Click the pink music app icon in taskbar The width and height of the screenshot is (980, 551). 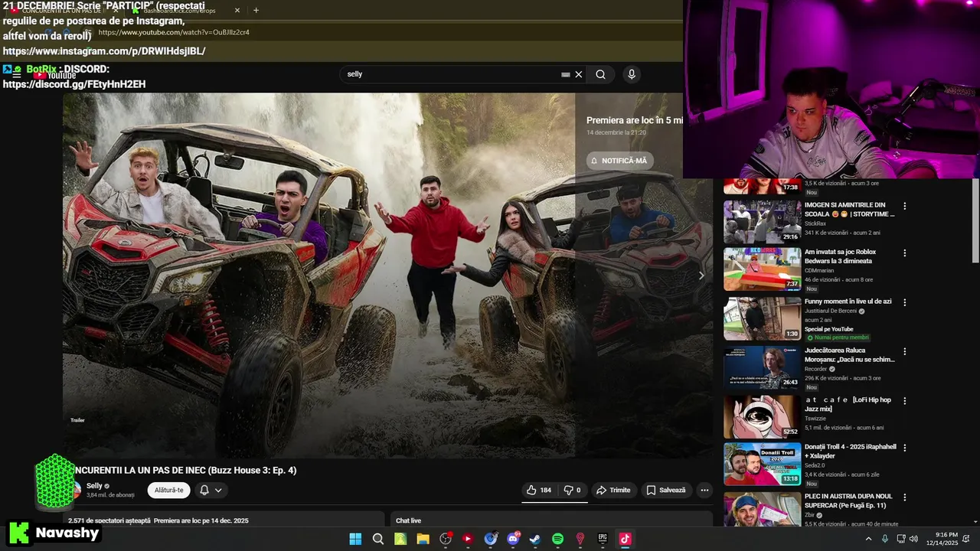point(625,539)
